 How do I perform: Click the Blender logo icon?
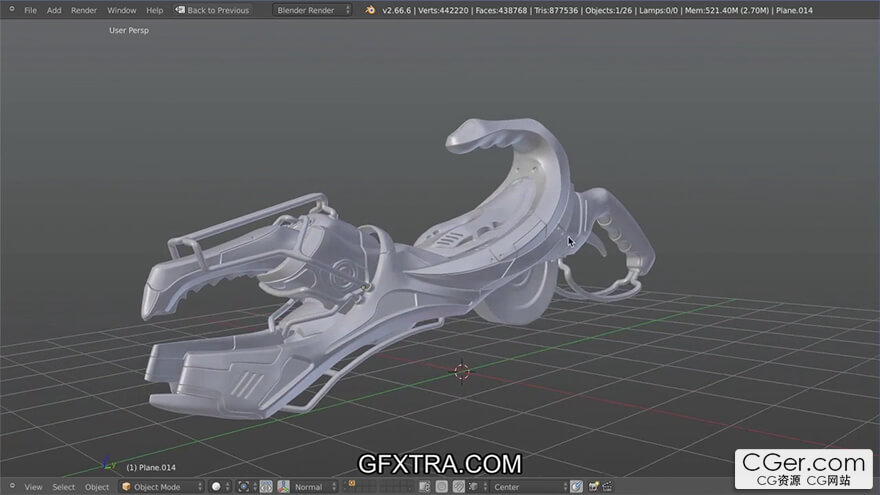[370, 10]
